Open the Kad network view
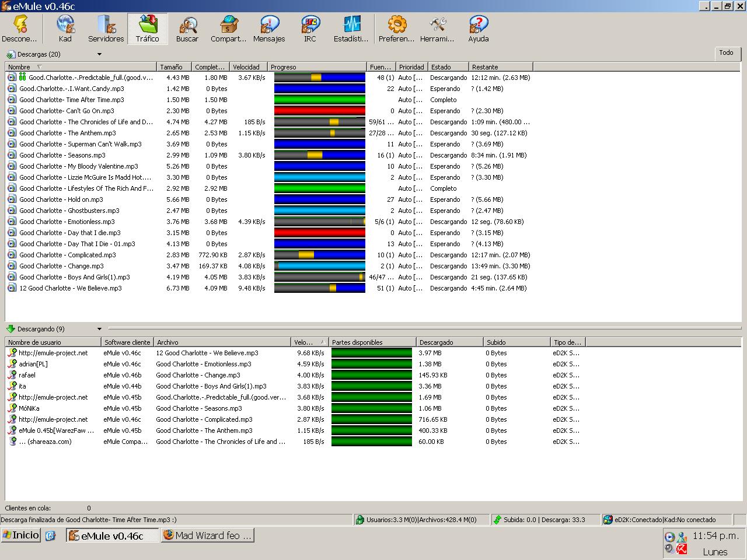The image size is (747, 560). [x=65, y=29]
